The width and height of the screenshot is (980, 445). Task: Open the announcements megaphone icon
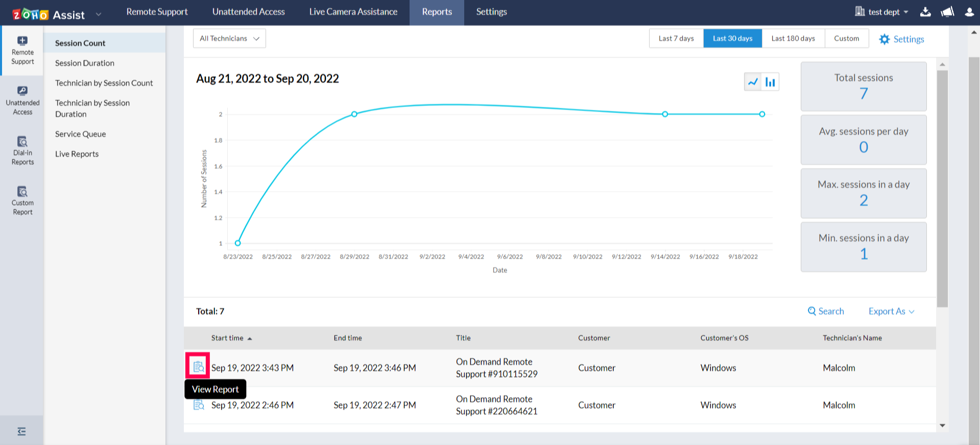pos(947,12)
